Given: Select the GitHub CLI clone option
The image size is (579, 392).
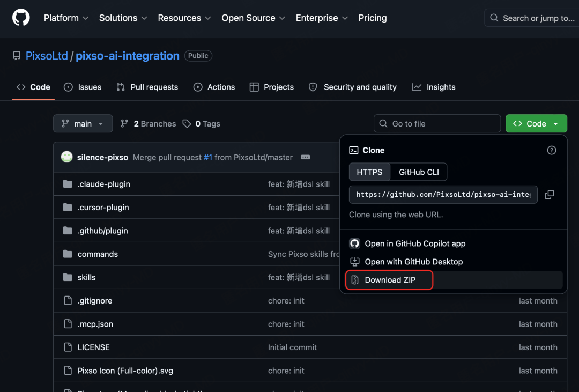Looking at the screenshot, I should click(x=419, y=172).
